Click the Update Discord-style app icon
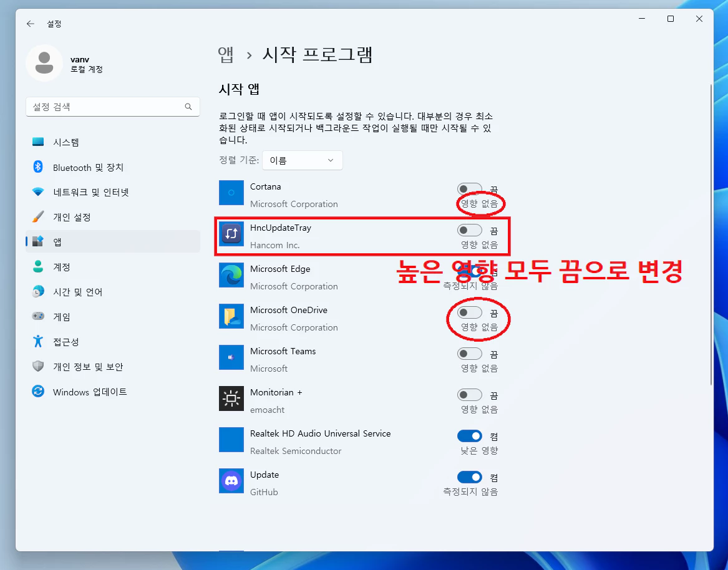The width and height of the screenshot is (728, 570). point(231,481)
